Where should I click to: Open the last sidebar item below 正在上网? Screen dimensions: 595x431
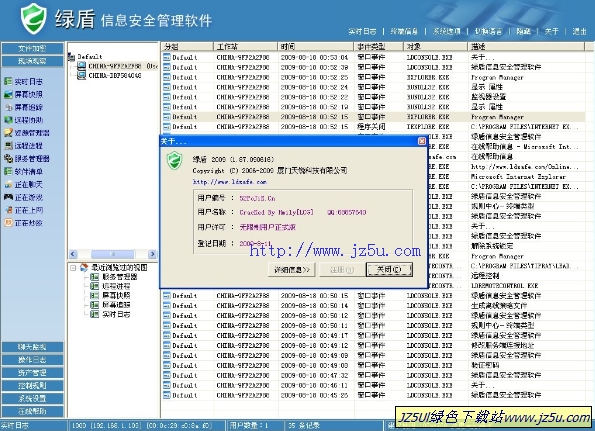coord(24,223)
